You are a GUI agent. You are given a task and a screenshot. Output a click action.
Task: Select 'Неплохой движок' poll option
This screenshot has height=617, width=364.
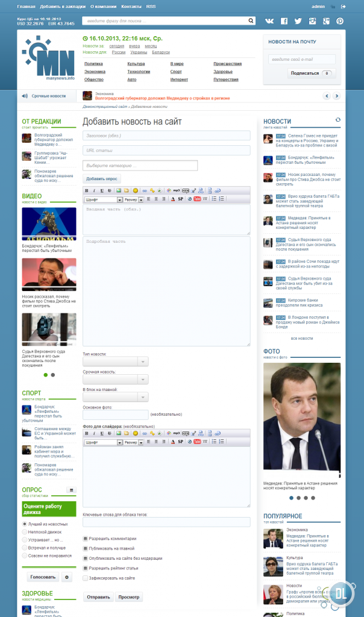coord(25,532)
